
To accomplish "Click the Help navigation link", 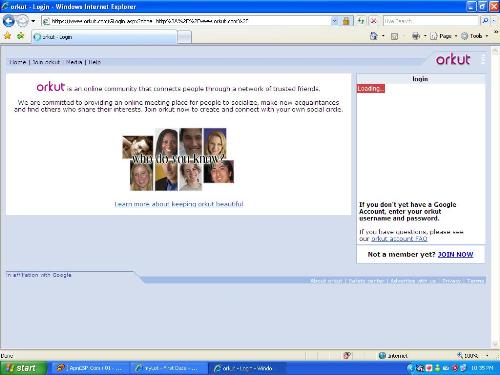I will pos(94,62).
